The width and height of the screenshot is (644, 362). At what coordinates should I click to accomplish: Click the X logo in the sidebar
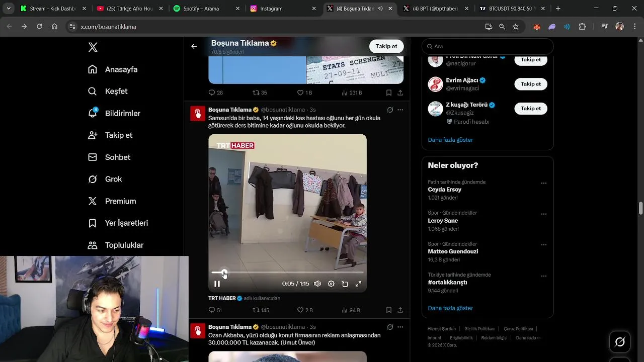click(93, 47)
